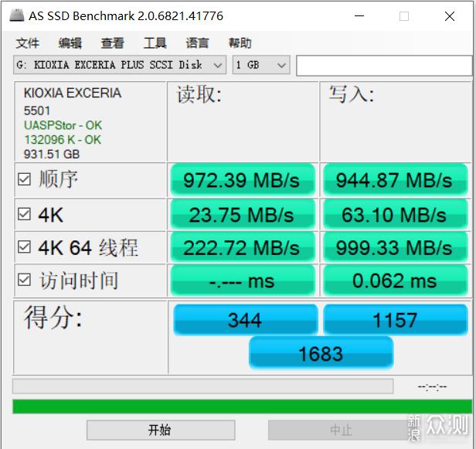Click the total score 1683 box
The height and width of the screenshot is (449, 476).
321,353
